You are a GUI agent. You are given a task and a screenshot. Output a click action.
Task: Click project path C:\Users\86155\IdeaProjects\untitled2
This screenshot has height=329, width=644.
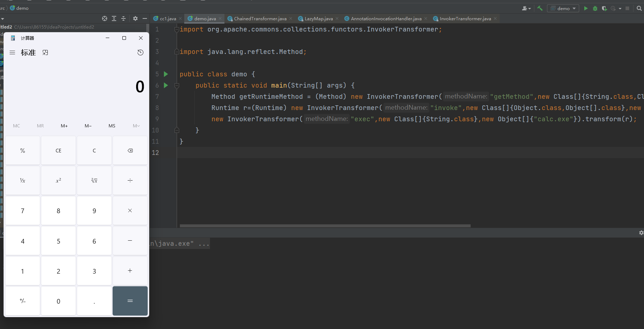[x=54, y=27]
